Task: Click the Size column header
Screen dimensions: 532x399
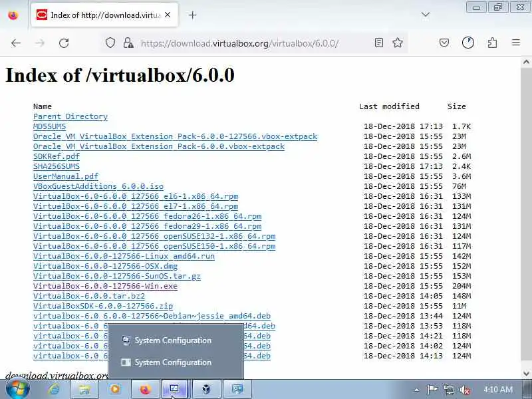Action: click(457, 106)
